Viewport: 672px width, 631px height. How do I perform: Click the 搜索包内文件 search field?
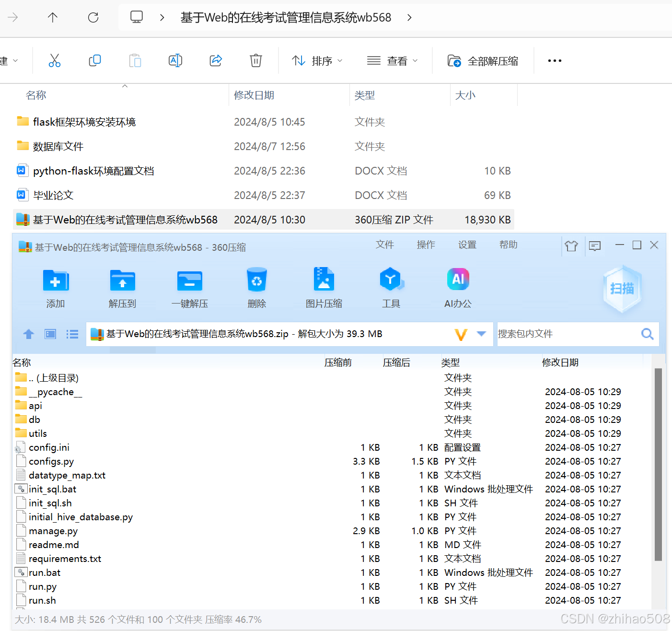(566, 334)
